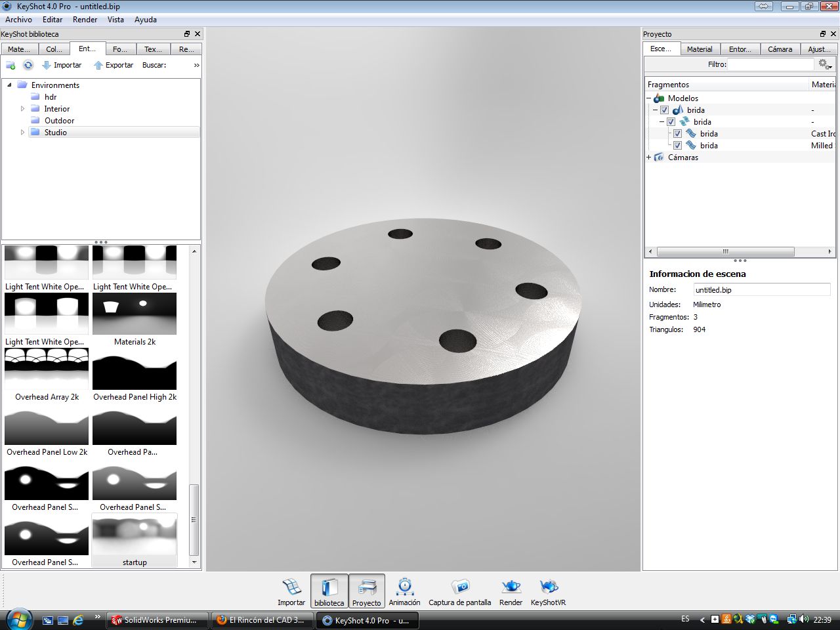Click Importar in library toolbar
The image size is (840, 630).
pos(62,65)
